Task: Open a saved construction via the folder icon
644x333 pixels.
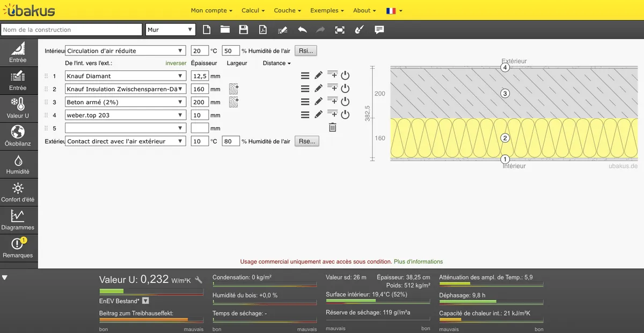Action: click(x=225, y=30)
